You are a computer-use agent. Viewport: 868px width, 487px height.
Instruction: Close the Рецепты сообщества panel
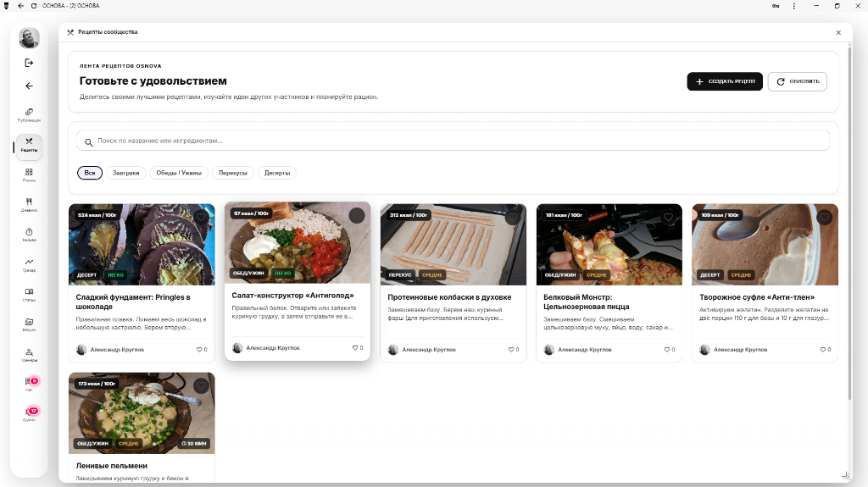tap(838, 33)
